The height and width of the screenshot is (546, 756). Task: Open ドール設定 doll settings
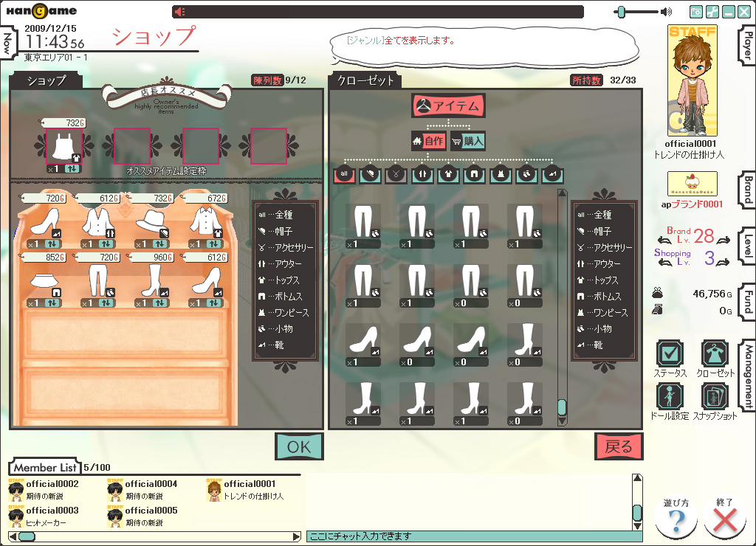[670, 397]
